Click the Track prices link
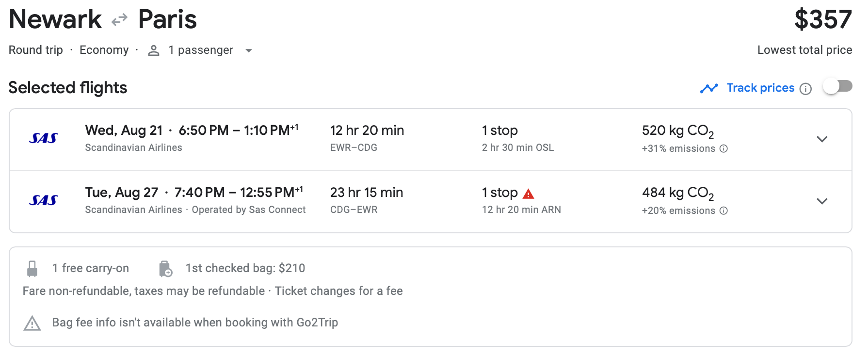 tap(760, 88)
